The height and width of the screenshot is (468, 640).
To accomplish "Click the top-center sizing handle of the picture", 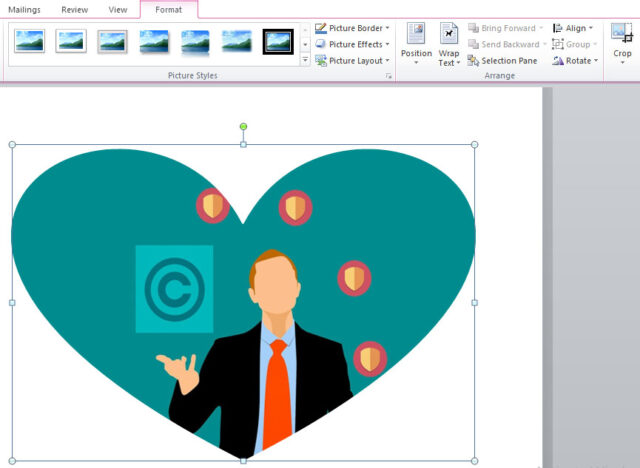I will click(x=243, y=144).
